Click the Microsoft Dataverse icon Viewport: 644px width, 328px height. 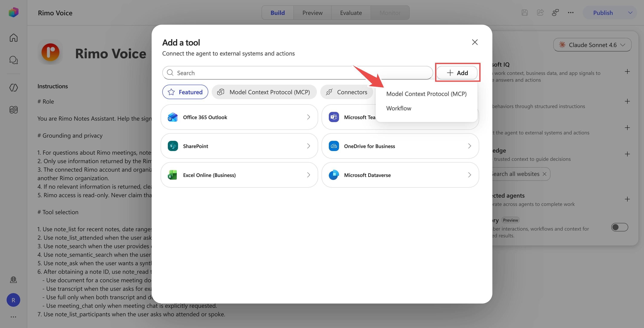334,175
